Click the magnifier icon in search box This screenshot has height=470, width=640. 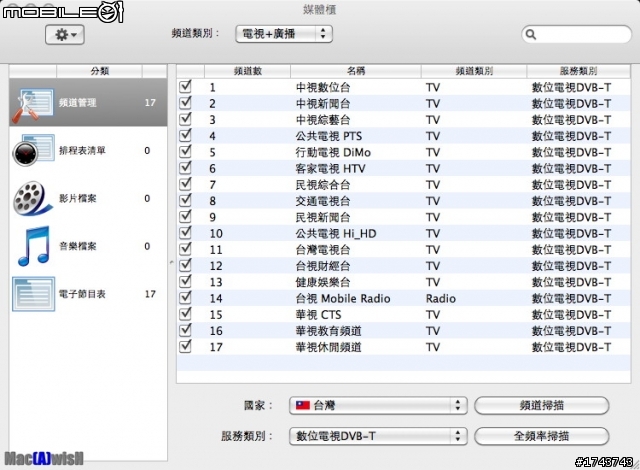pyautogui.click(x=531, y=34)
